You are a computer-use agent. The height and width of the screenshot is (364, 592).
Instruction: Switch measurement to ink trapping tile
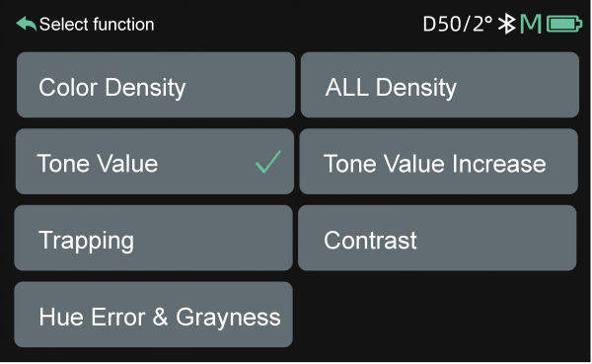click(x=153, y=238)
